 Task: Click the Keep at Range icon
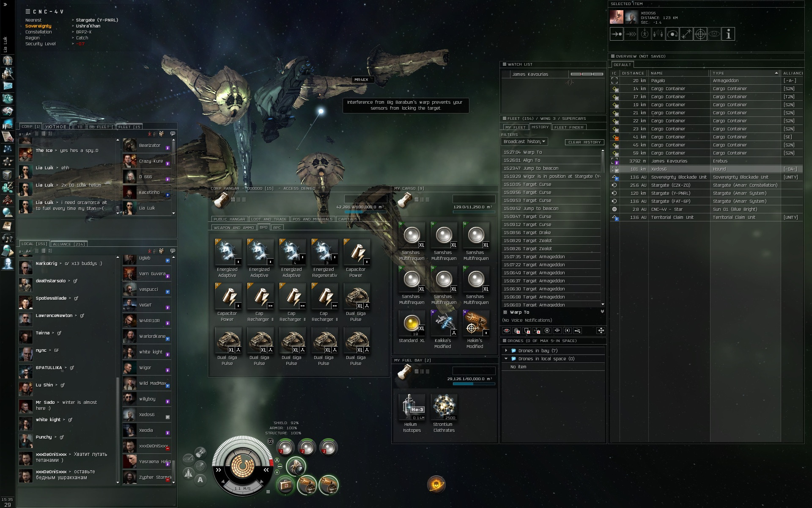pos(686,34)
